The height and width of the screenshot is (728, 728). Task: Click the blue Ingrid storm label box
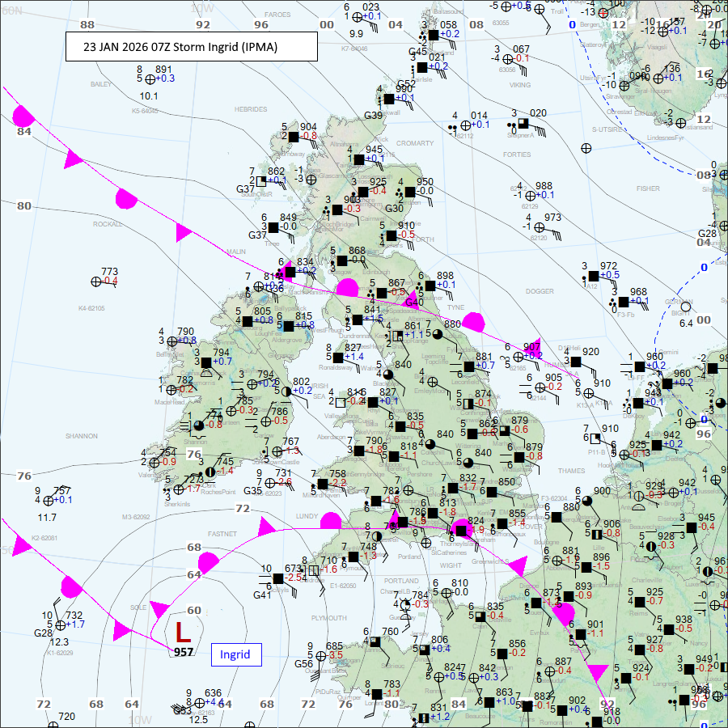click(x=235, y=654)
